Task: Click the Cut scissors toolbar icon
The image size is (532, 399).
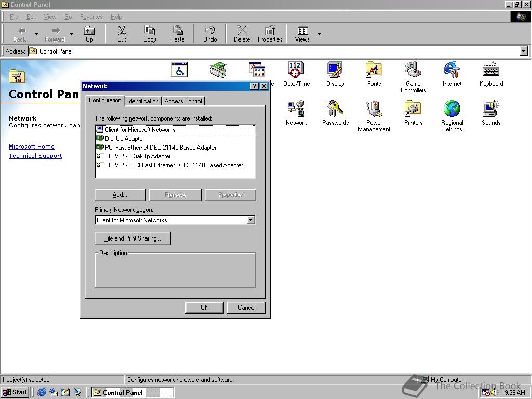Action: click(122, 34)
